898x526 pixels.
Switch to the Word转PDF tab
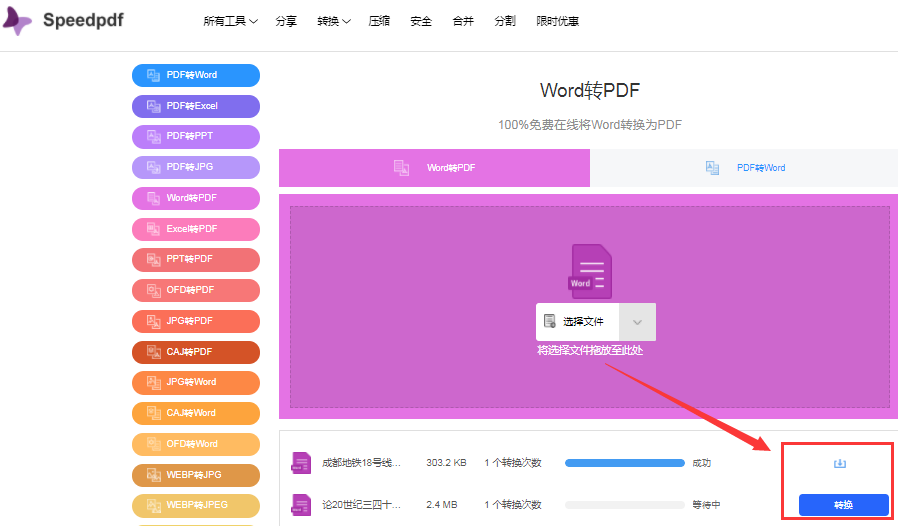(x=434, y=168)
